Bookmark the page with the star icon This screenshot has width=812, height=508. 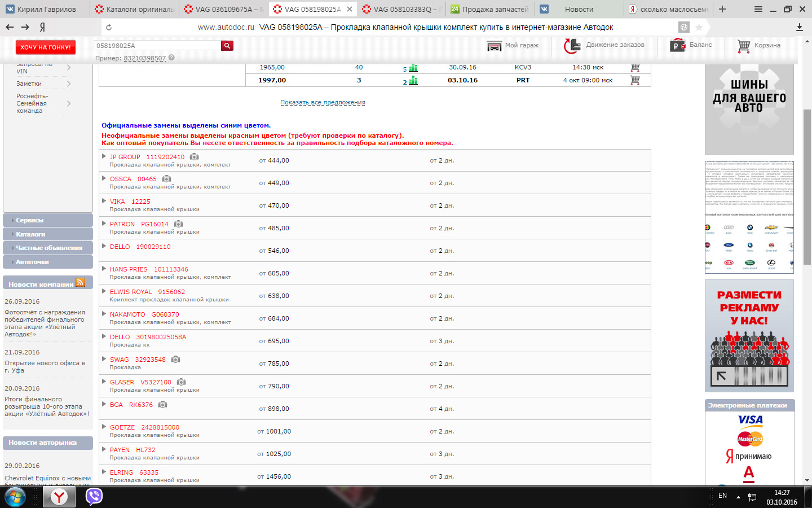click(699, 27)
